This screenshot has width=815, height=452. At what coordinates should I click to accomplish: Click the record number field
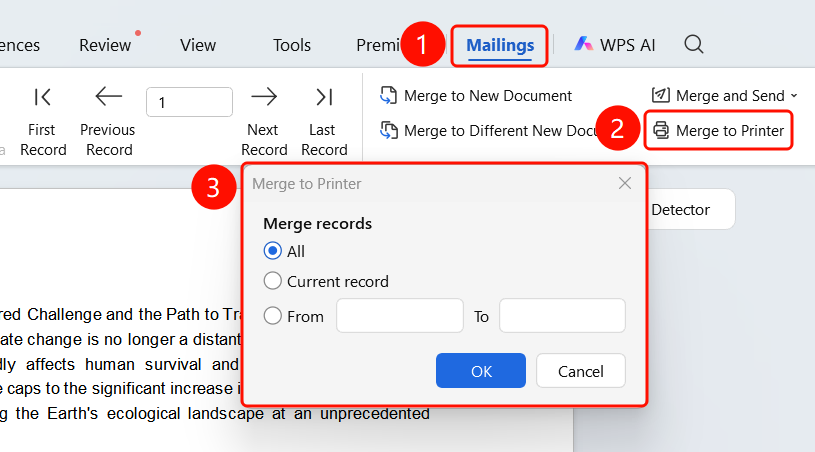click(x=189, y=102)
